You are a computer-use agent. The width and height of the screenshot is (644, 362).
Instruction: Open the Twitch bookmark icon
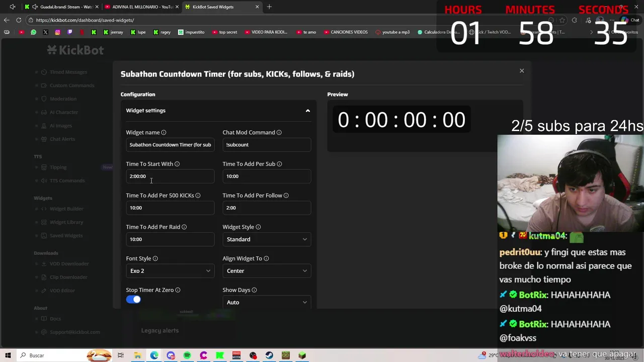[69, 32]
